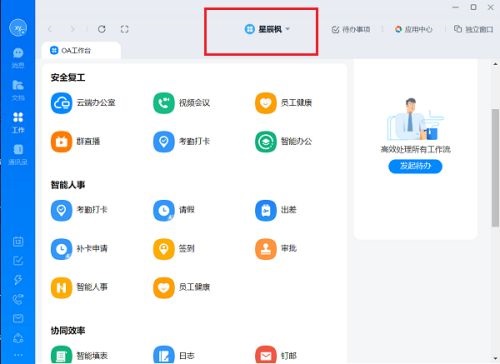This screenshot has height=364, width=500.
Task: Open the cloud drive sidebar icon
Action: 18,338
